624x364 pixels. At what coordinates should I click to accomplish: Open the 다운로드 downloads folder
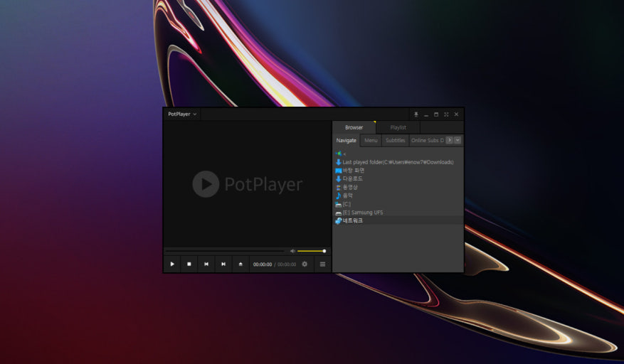(398, 178)
